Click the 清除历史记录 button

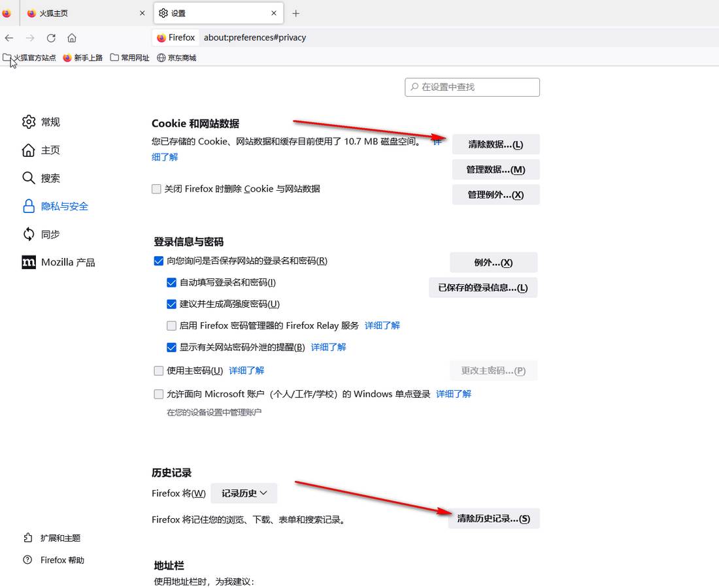[494, 519]
